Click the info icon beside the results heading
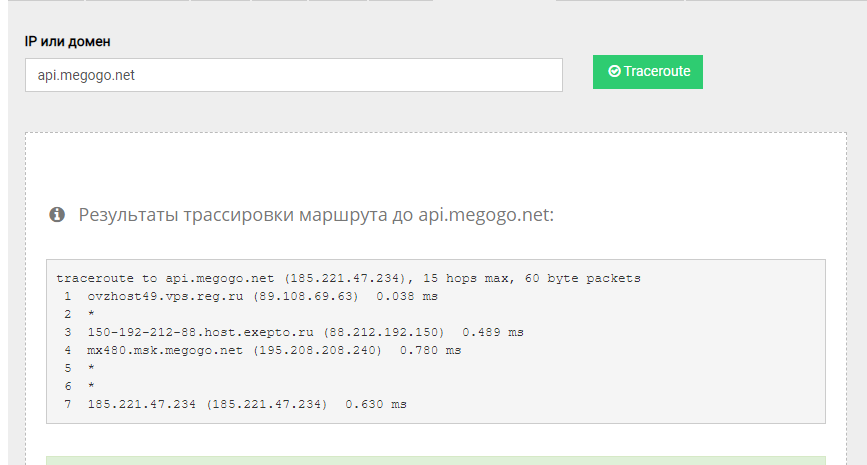Screen dimensions: 867x465 tap(58, 215)
